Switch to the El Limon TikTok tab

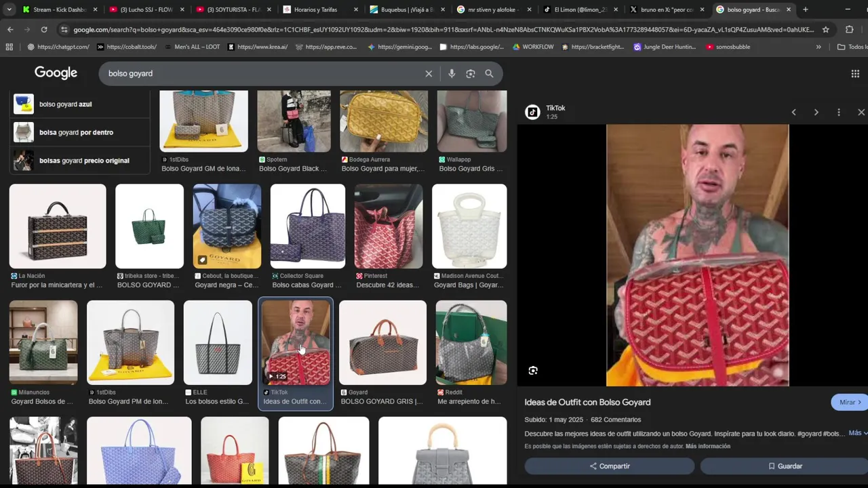coord(582,9)
